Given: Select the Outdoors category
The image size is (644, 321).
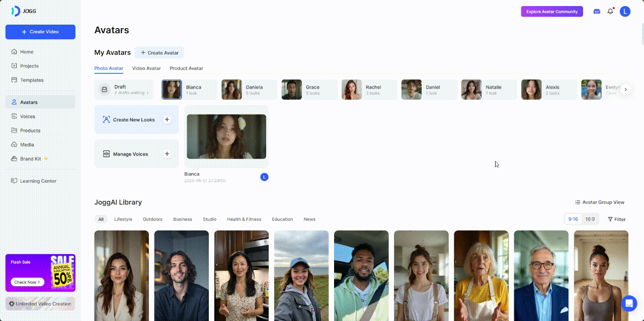Looking at the screenshot, I should coord(152,219).
